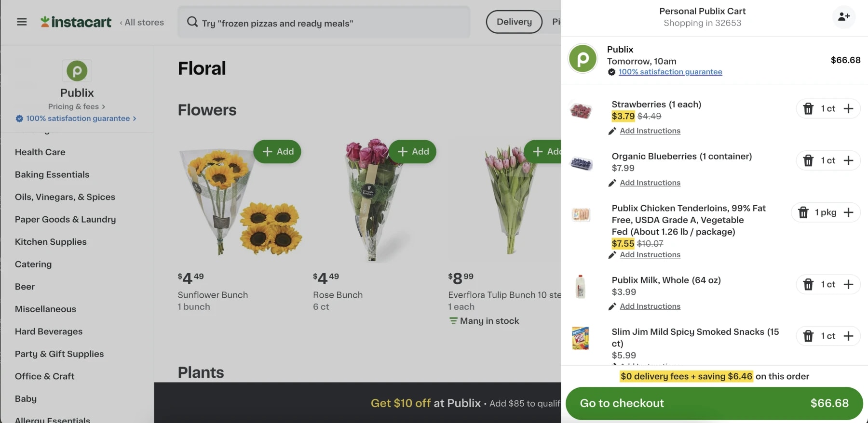Click the magnifying glass search icon
This screenshot has height=423, width=868.
(192, 22)
